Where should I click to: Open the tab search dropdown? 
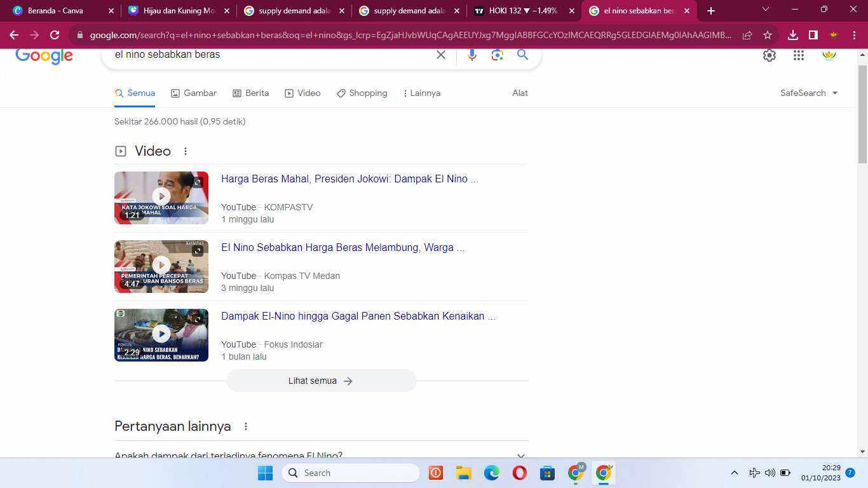point(766,10)
